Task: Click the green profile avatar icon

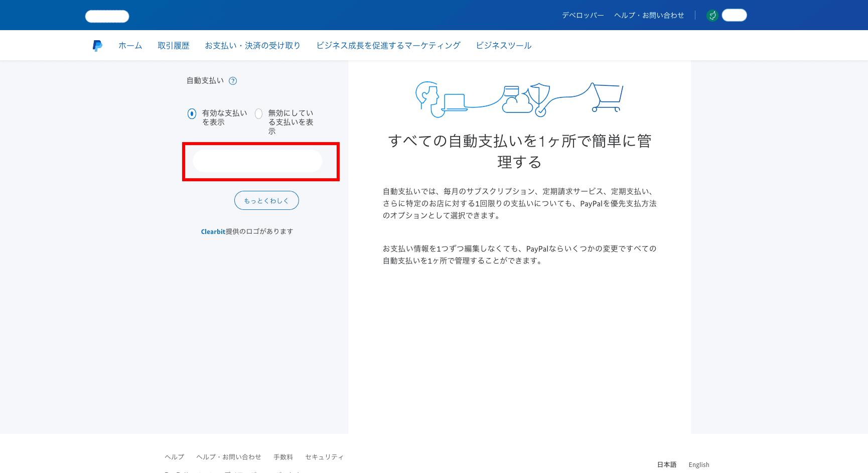Action: click(x=712, y=16)
